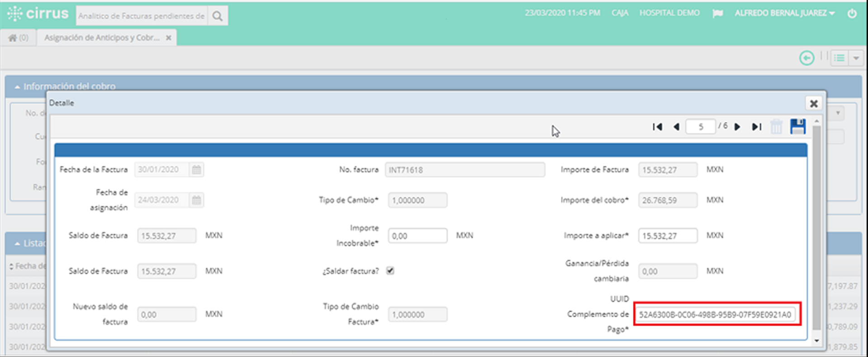Screen dimensions: 868x357
Task: Go to previous record arrow
Action: 676,127
